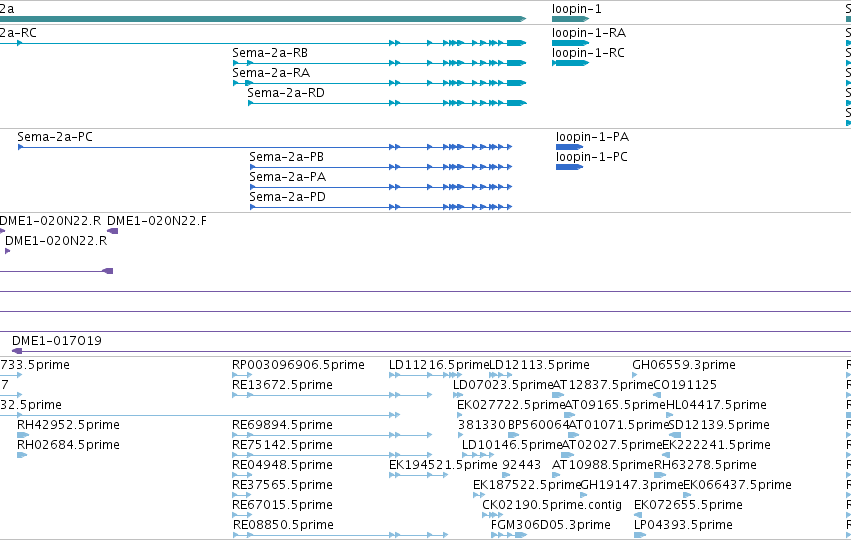
Task: Click EST FGM306D05.3prime
Action: pos(551,525)
